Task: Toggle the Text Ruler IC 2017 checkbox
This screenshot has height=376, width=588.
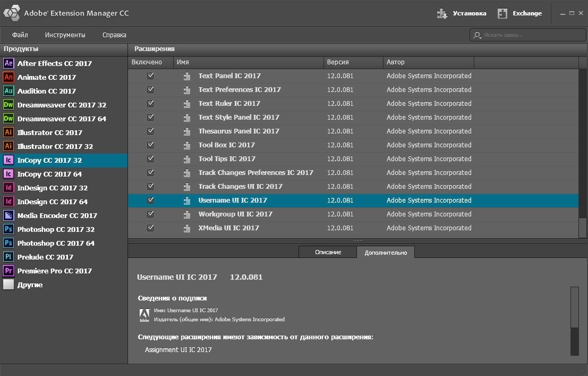Action: [x=150, y=104]
